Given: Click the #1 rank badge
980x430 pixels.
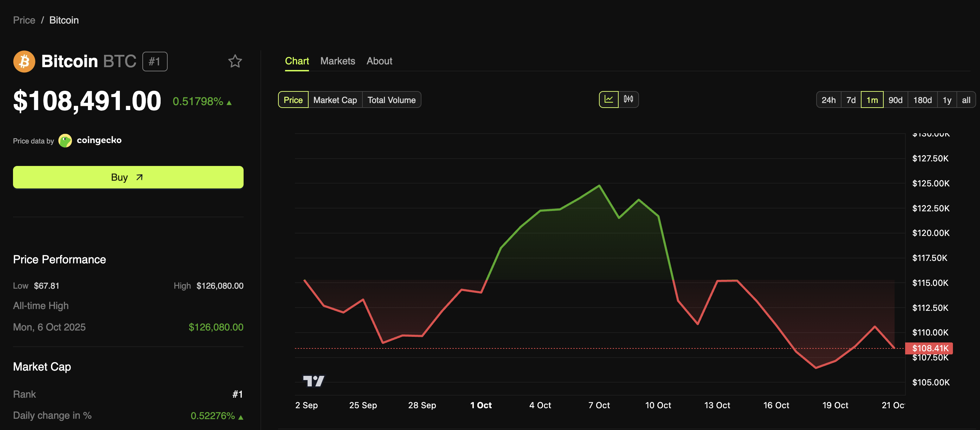Looking at the screenshot, I should [x=154, y=62].
